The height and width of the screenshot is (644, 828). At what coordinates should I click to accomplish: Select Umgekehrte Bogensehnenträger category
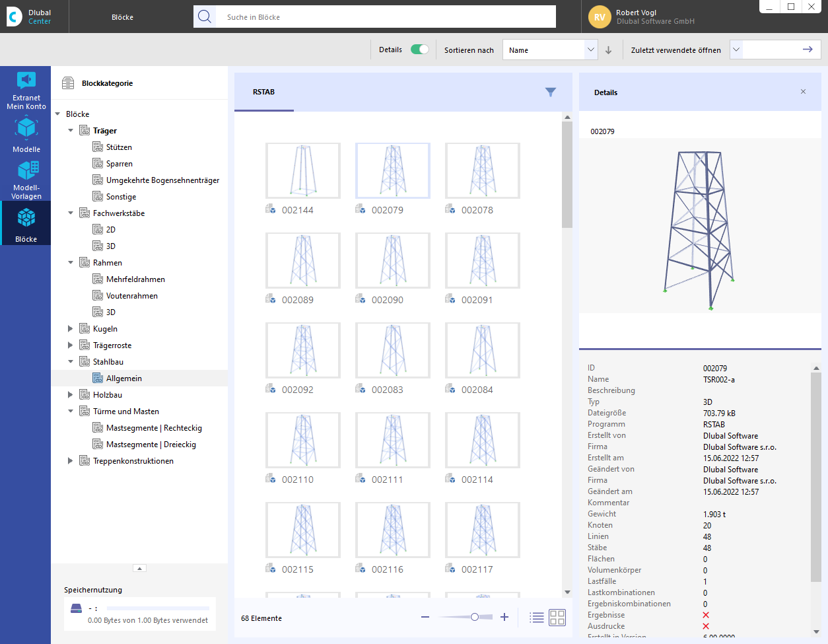point(162,180)
